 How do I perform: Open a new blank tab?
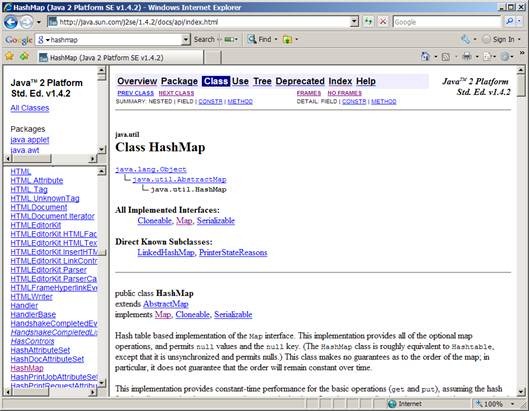213,58
